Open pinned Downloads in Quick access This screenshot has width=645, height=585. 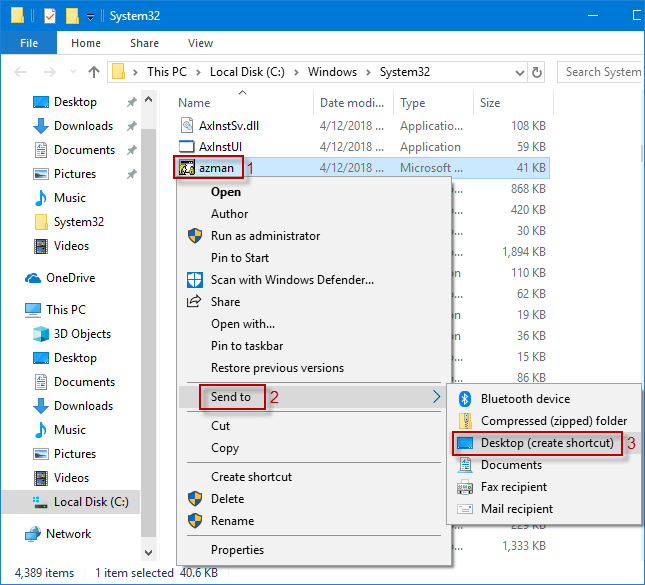pos(73,125)
